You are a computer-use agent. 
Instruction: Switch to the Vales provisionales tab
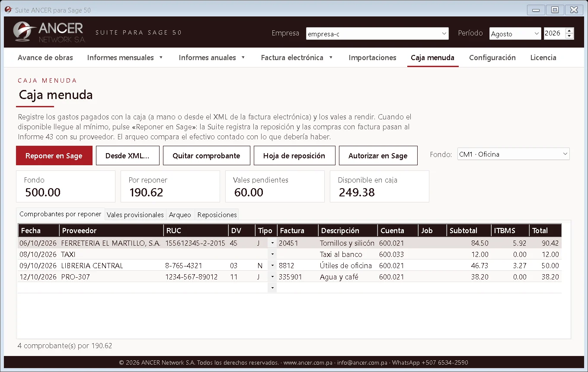point(135,215)
